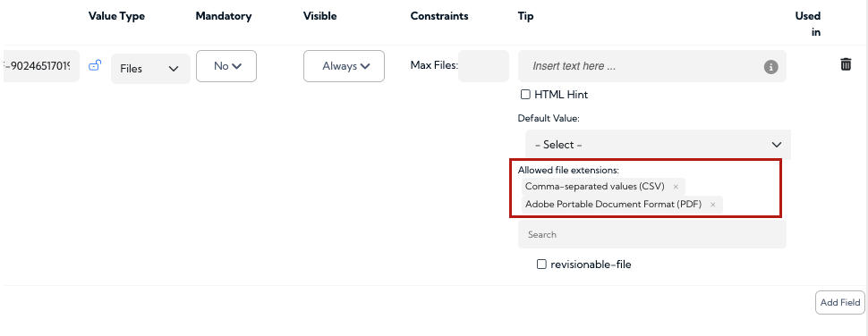Open the Files value type dropdown
Image resolution: width=868 pixels, height=336 pixels.
[150, 69]
